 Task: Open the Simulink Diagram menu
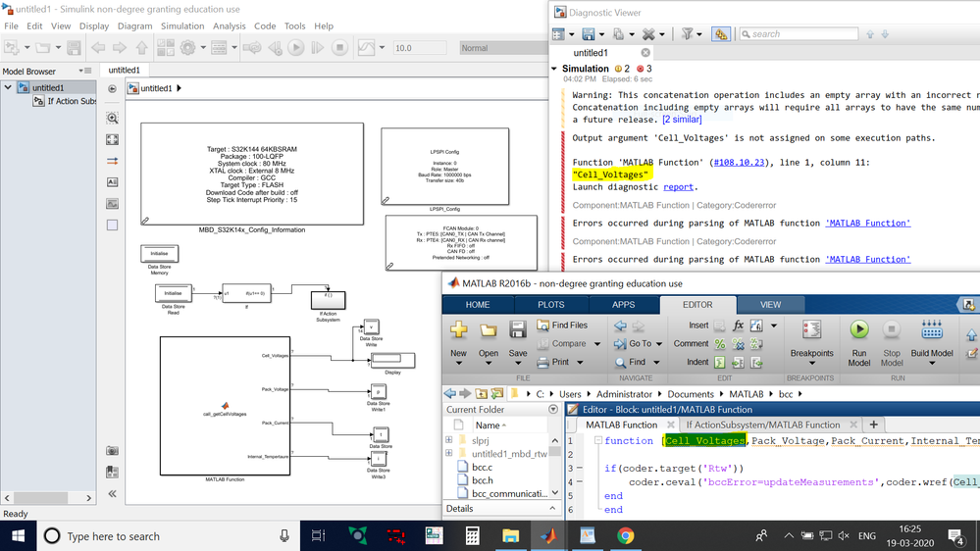tap(134, 26)
